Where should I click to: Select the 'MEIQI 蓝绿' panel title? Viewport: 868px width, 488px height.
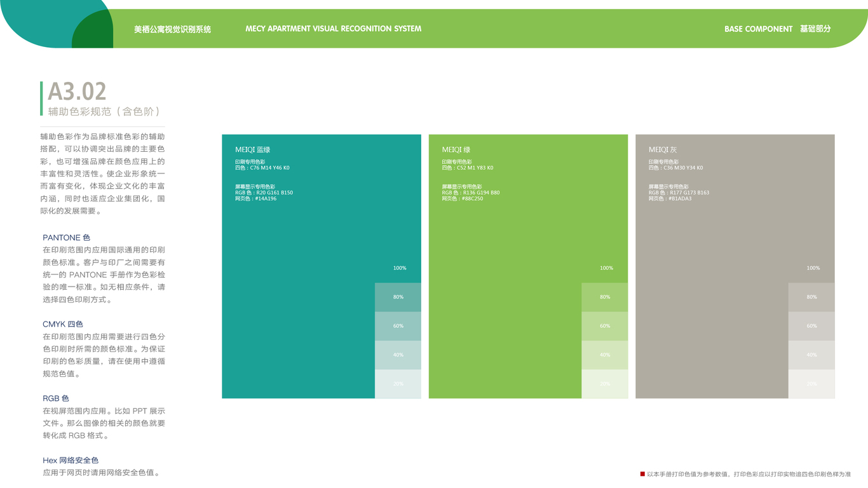coord(253,150)
